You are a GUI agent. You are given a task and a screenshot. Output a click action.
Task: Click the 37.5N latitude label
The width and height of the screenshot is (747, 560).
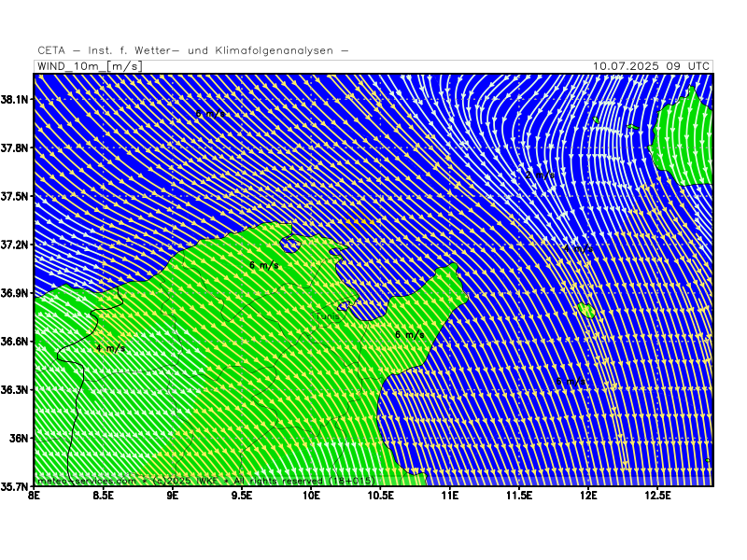tap(14, 196)
